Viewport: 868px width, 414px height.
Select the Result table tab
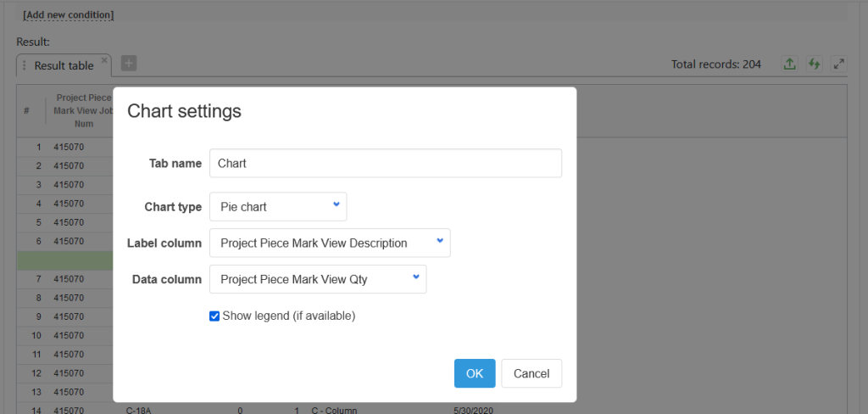pos(64,65)
